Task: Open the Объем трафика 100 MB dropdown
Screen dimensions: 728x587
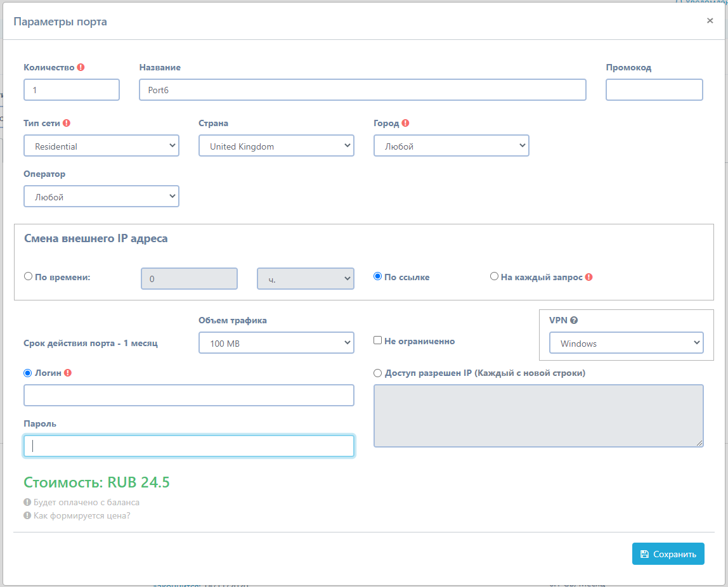Action: [x=276, y=344]
